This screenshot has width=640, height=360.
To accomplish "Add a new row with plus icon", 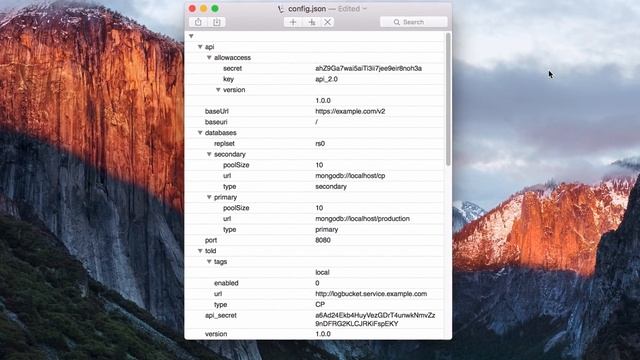I will [293, 22].
